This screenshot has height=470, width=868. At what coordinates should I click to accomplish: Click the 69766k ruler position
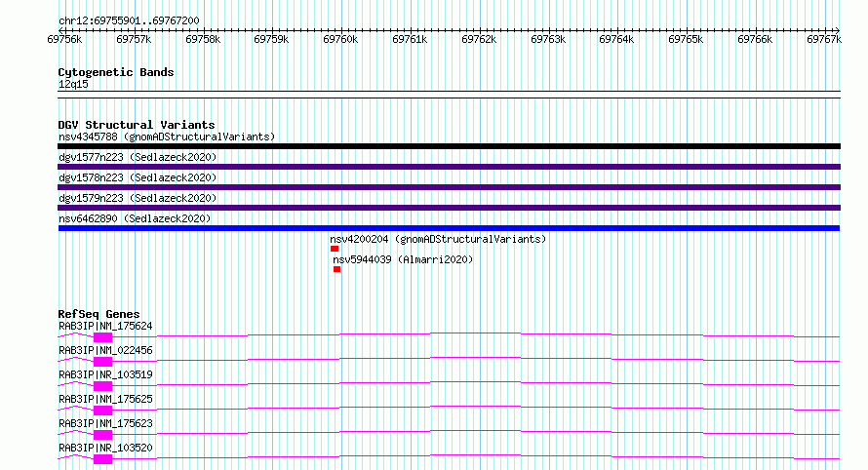point(755,39)
